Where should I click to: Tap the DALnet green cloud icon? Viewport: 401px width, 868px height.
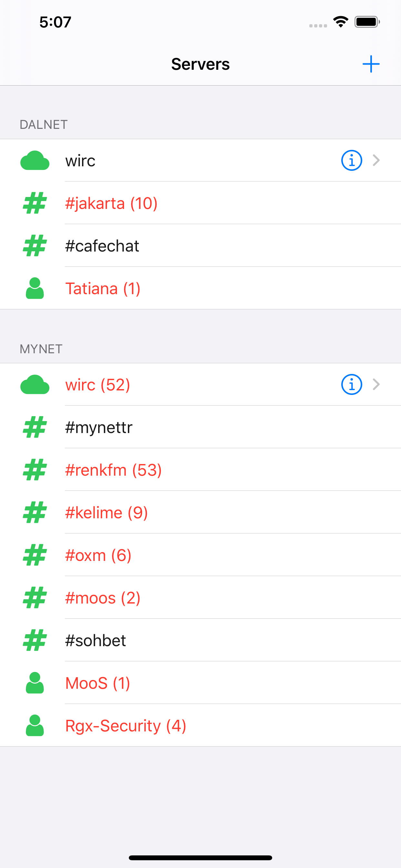point(35,160)
